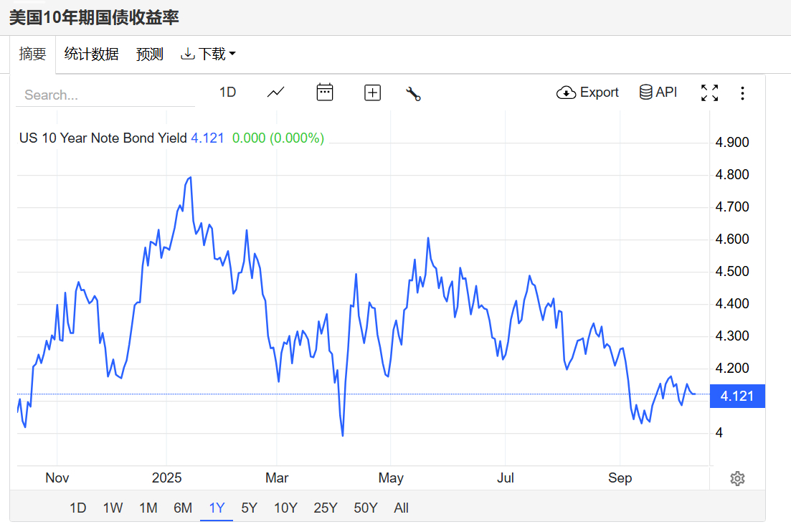The width and height of the screenshot is (791, 532).
Task: Select the 1D range at bottom
Action: [x=77, y=508]
